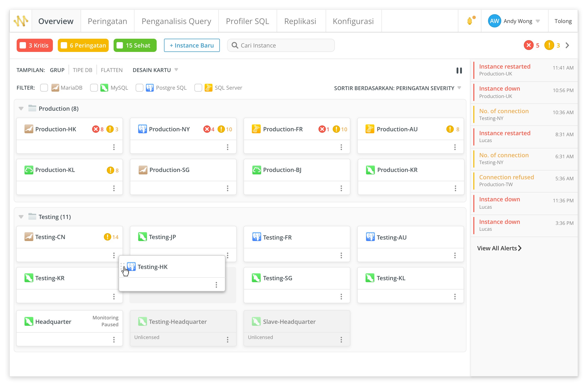
Task: Click Production-NY PostgreSQL elephant icon
Action: point(143,129)
